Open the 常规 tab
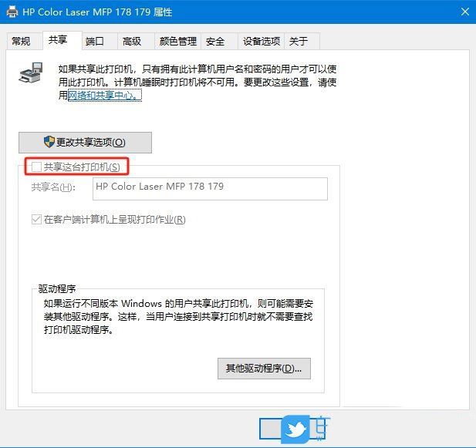 click(x=24, y=41)
